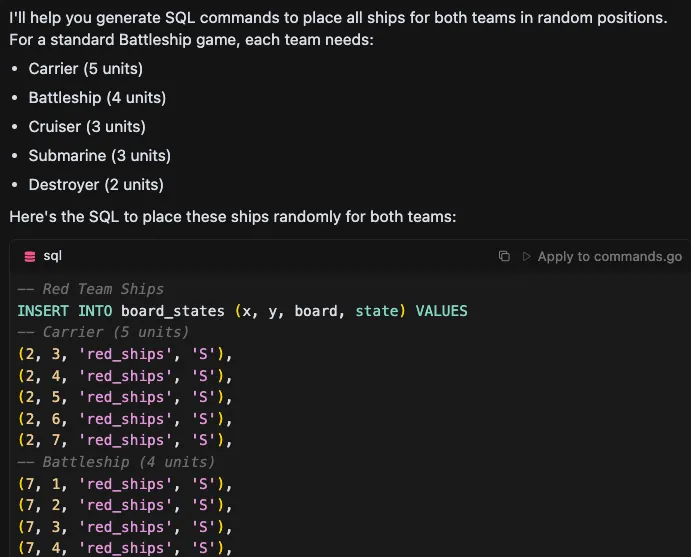Click the VALUES keyword in the code
The image size is (691, 557).
[441, 311]
